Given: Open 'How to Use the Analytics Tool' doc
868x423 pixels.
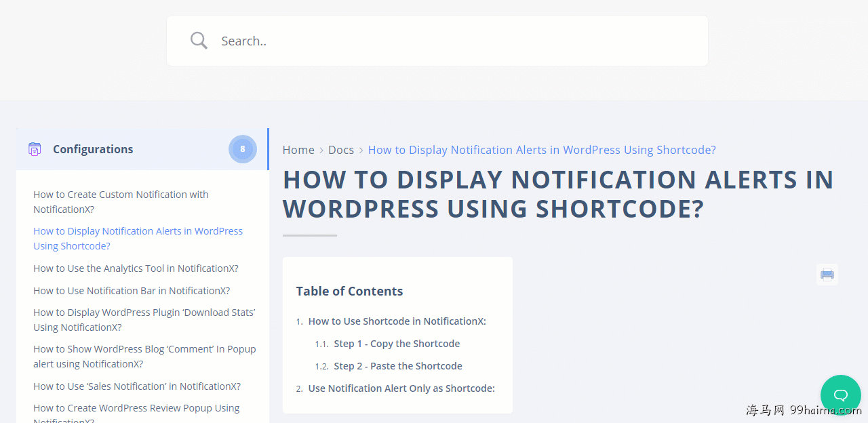Looking at the screenshot, I should coord(136,268).
